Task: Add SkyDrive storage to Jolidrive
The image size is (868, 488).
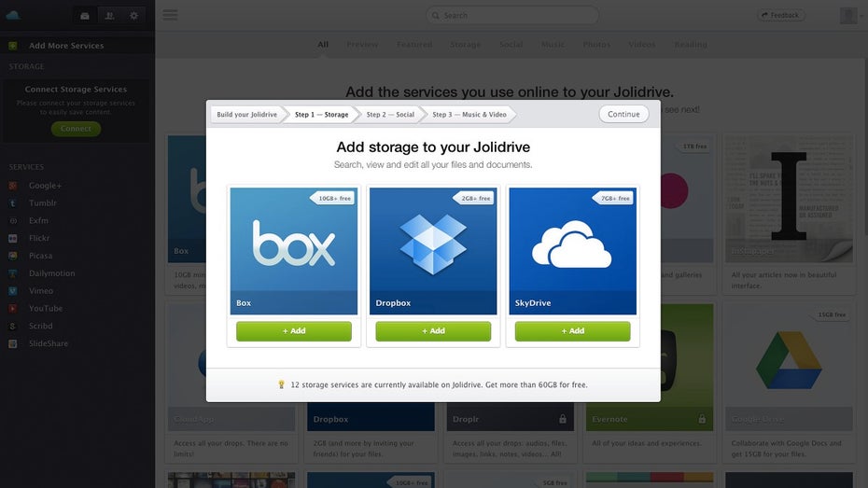Action: 573,331
